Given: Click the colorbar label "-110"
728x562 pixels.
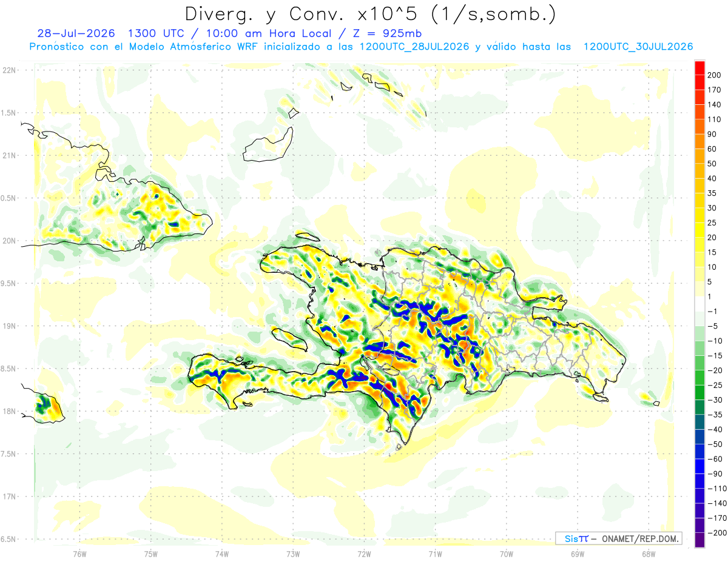Looking at the screenshot, I should [x=717, y=489].
